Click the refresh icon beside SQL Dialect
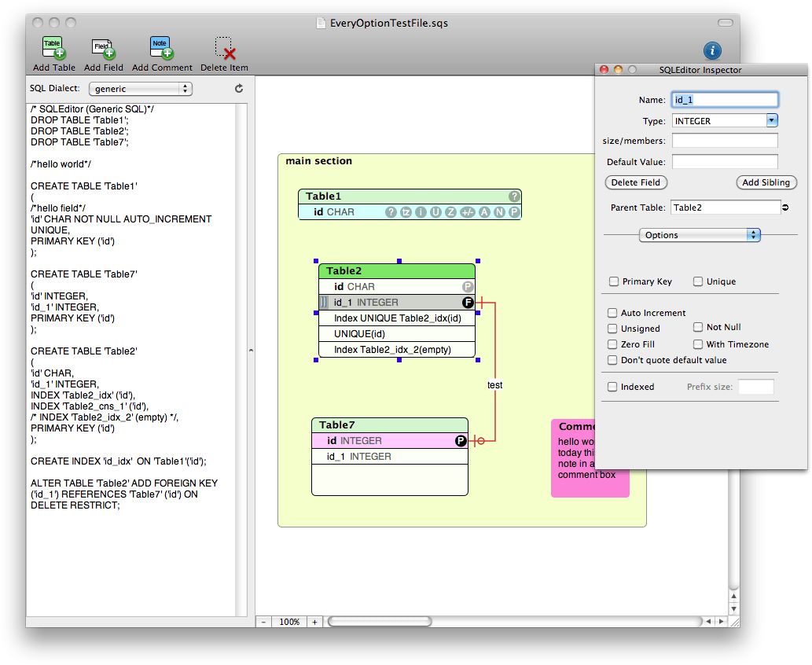 pyautogui.click(x=240, y=89)
